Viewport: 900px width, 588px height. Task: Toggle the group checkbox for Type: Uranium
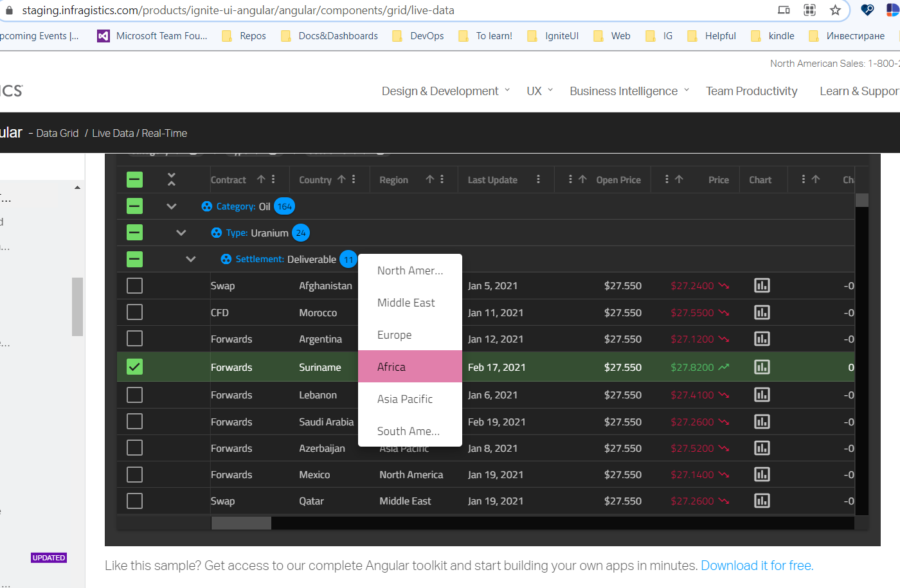point(134,232)
